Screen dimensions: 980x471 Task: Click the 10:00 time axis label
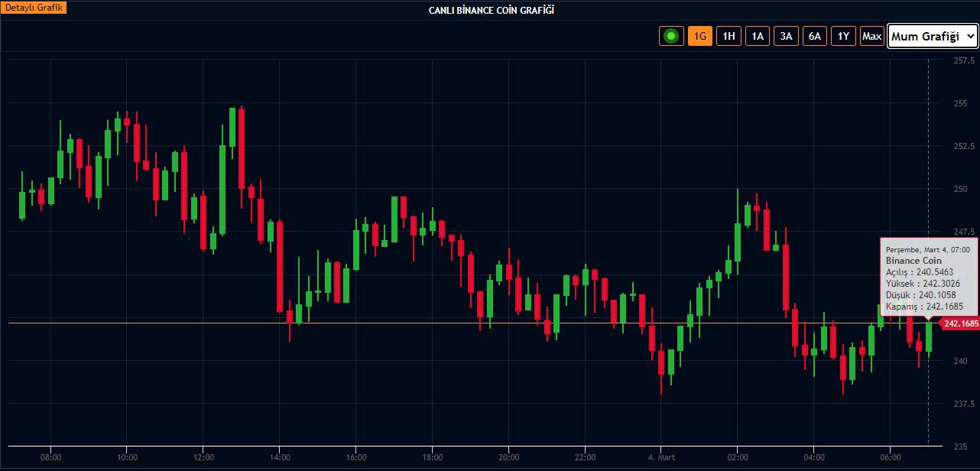tap(127, 457)
